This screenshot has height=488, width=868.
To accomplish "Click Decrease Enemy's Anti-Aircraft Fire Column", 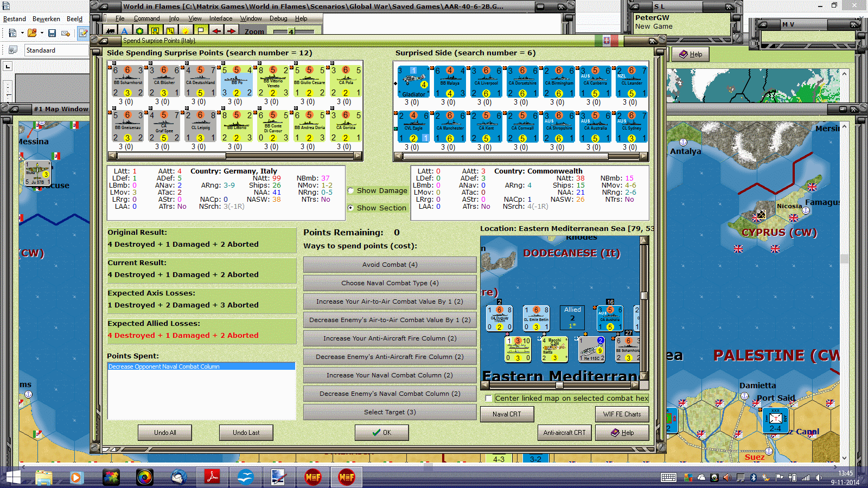I will pos(390,357).
